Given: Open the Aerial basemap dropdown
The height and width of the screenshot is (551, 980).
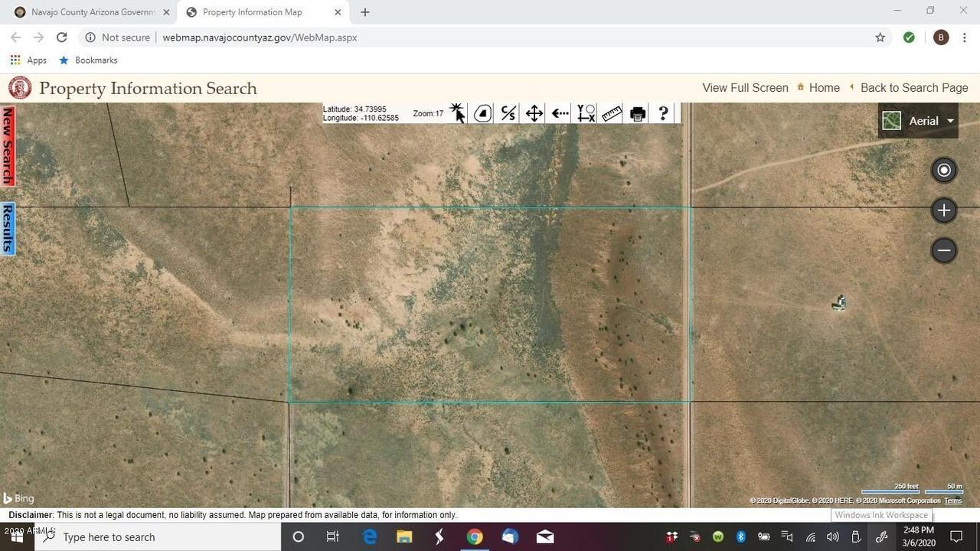Looking at the screenshot, I should (949, 120).
